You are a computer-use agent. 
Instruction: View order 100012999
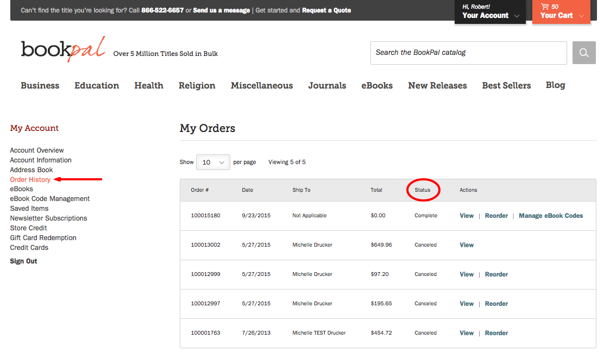(x=467, y=274)
